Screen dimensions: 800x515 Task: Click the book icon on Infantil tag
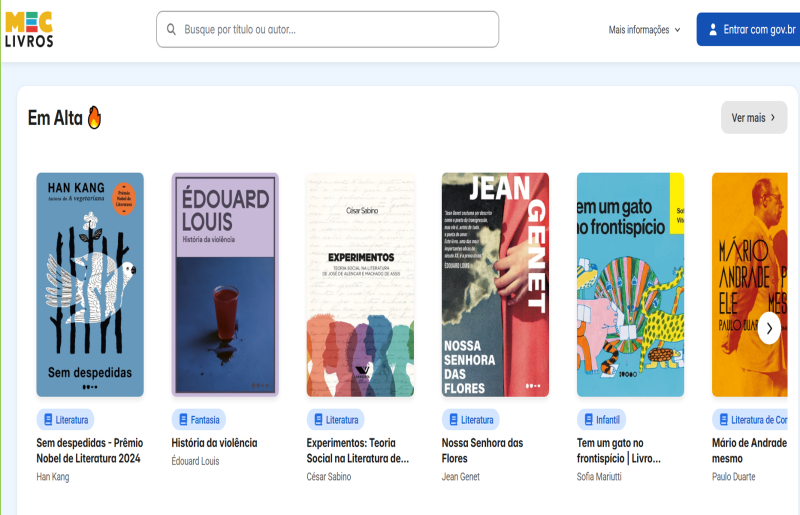pyautogui.click(x=588, y=420)
